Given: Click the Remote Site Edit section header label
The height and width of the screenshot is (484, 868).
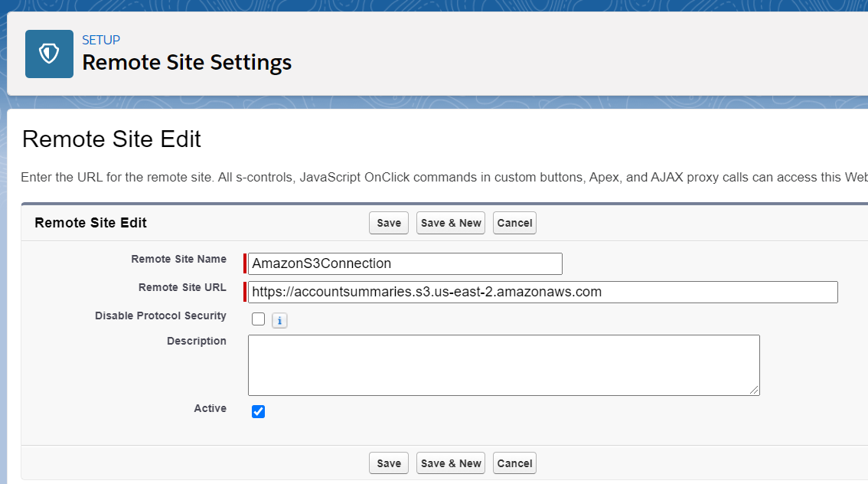Looking at the screenshot, I should (91, 223).
